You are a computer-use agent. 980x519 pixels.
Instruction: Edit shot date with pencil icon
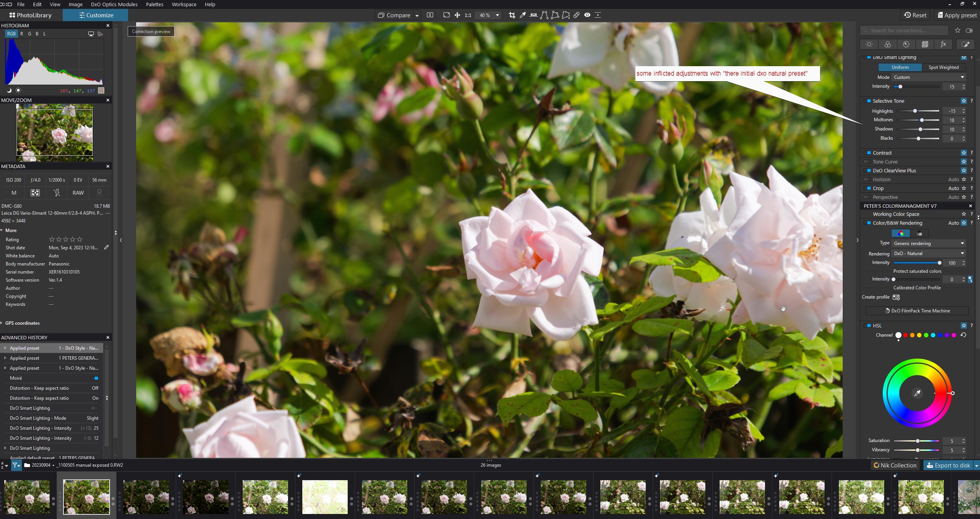[107, 247]
